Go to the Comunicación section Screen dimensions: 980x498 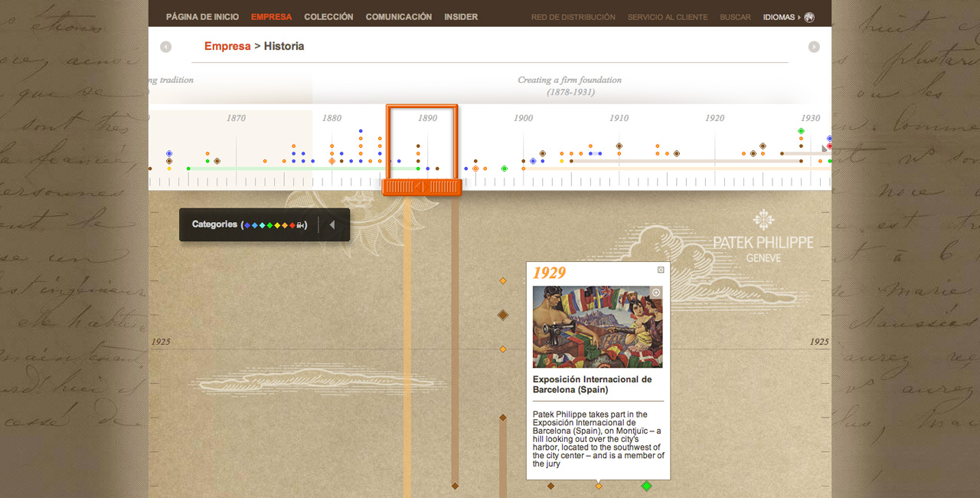(x=399, y=17)
